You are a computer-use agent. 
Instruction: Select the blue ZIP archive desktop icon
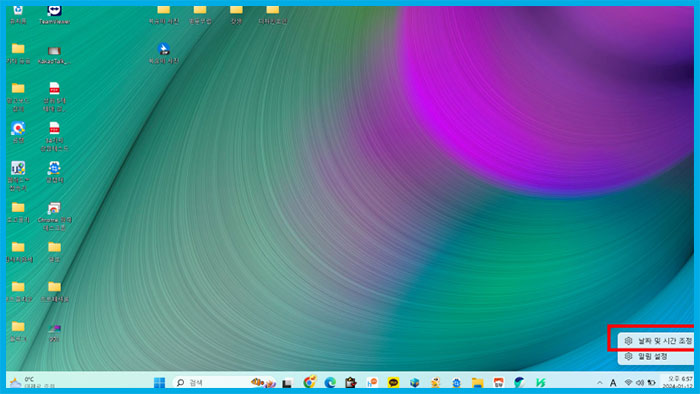[x=164, y=53]
